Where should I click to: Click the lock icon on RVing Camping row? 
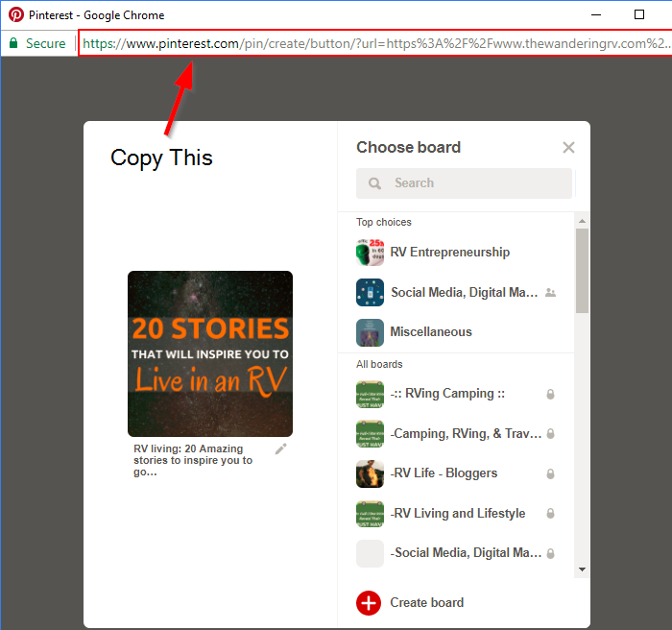point(551,394)
